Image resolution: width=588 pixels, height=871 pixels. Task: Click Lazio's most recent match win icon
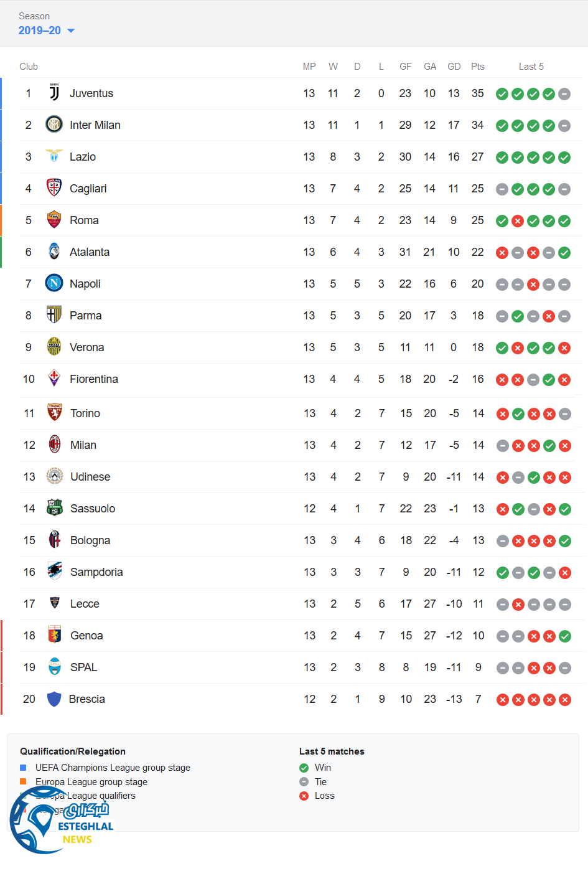[564, 158]
